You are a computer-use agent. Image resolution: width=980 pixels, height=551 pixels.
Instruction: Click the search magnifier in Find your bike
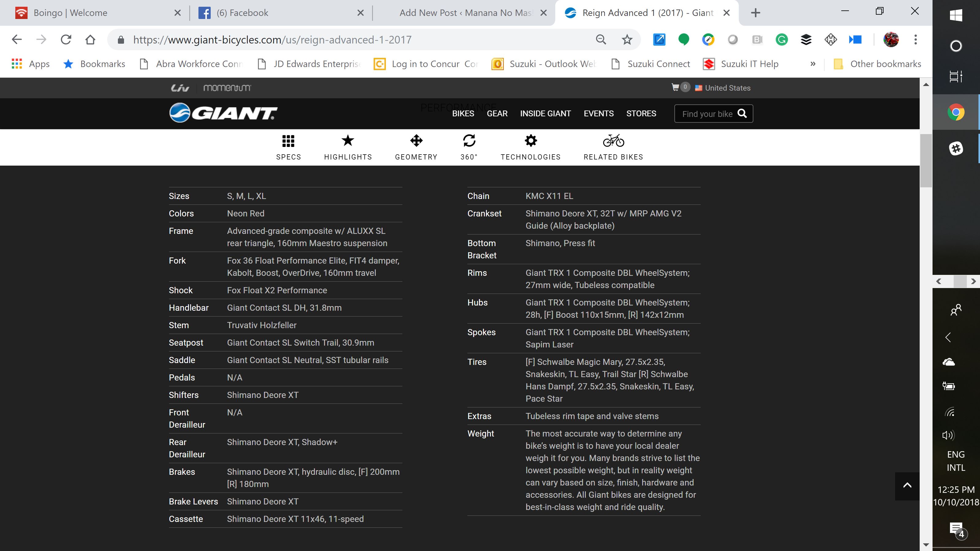pyautogui.click(x=742, y=113)
